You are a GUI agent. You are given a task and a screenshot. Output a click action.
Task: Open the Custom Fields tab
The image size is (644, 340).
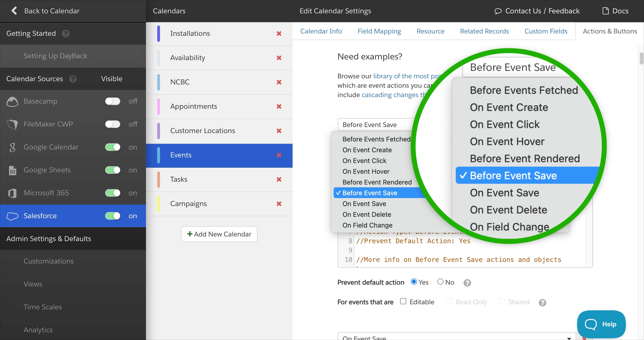coord(546,31)
